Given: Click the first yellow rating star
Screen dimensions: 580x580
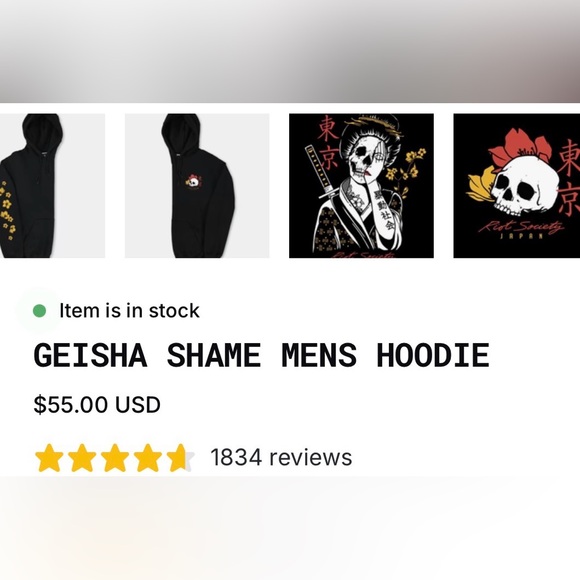Looking at the screenshot, I should 49,458.
